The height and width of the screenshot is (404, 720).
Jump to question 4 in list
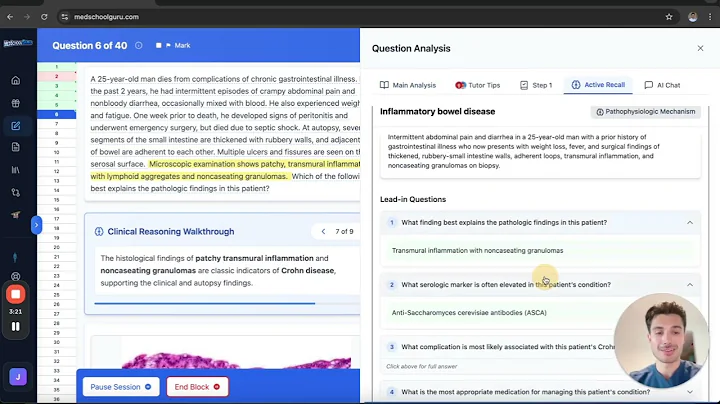pos(56,95)
